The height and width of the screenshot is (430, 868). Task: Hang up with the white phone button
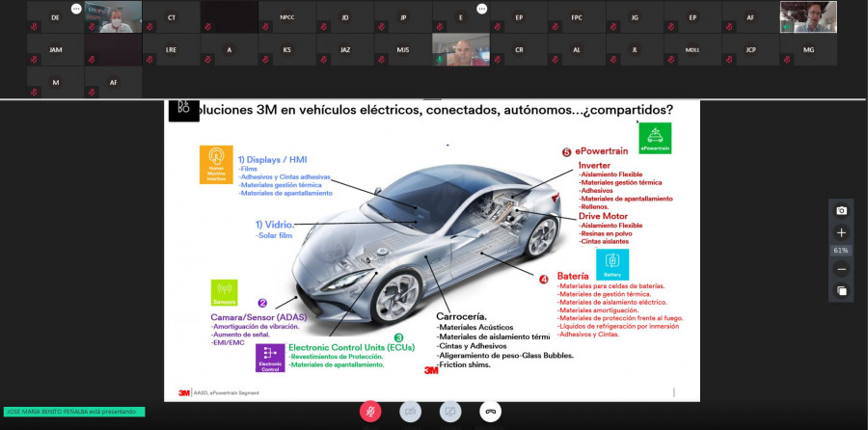tap(491, 412)
